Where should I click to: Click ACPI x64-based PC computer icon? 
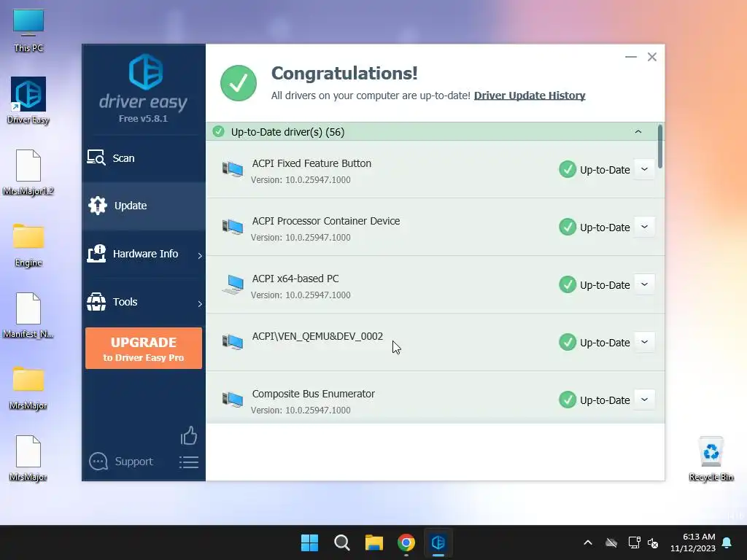(233, 284)
